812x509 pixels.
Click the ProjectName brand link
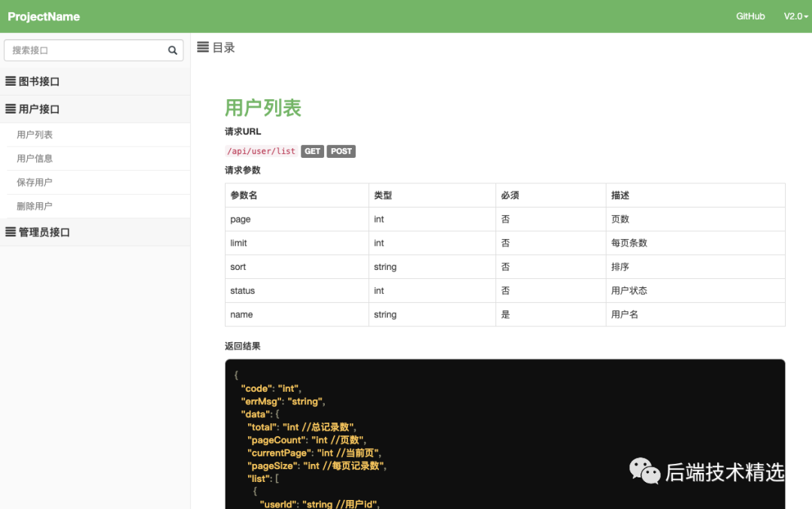tap(44, 17)
